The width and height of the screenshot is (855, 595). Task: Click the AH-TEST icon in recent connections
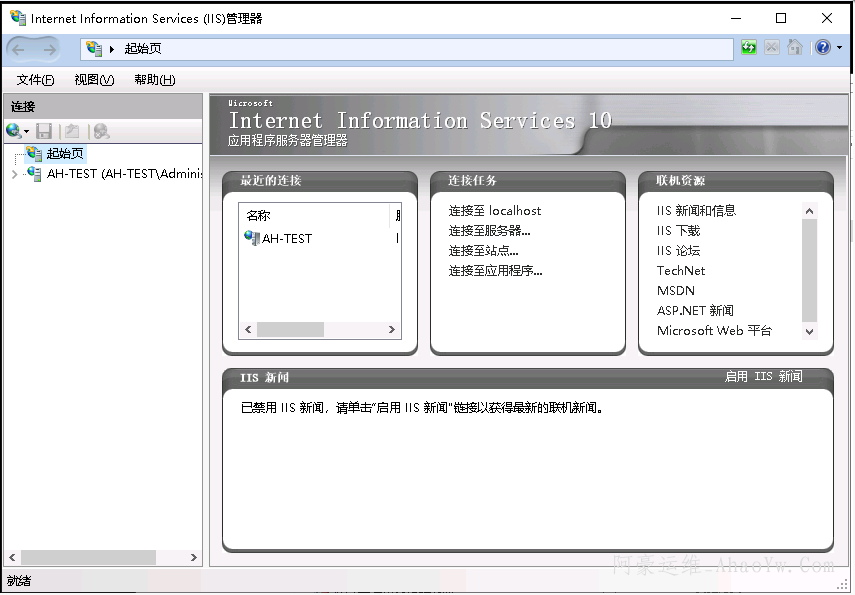point(251,238)
